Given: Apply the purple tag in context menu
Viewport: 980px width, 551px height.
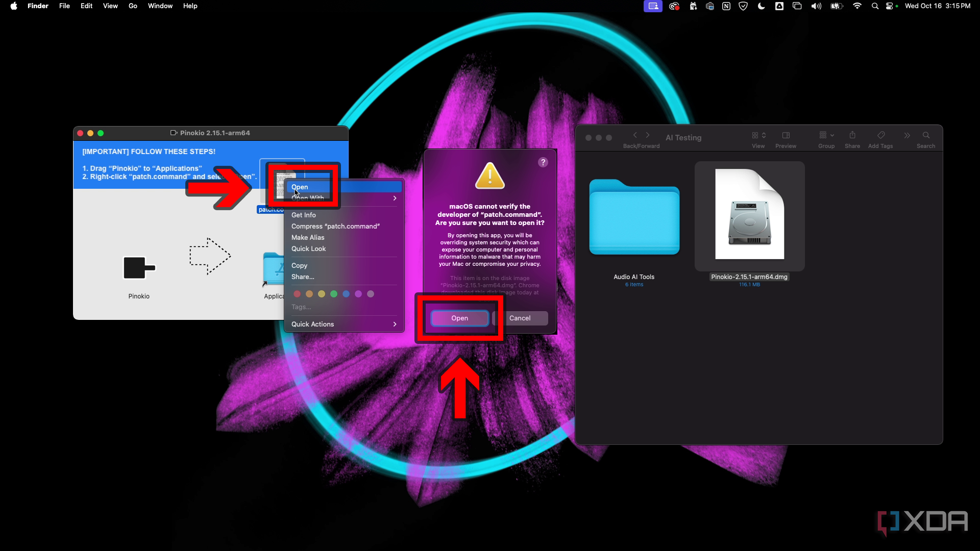Looking at the screenshot, I should (358, 294).
